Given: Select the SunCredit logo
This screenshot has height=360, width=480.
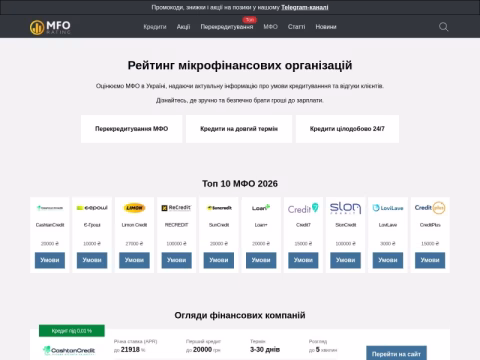Looking at the screenshot, I should (x=219, y=208).
